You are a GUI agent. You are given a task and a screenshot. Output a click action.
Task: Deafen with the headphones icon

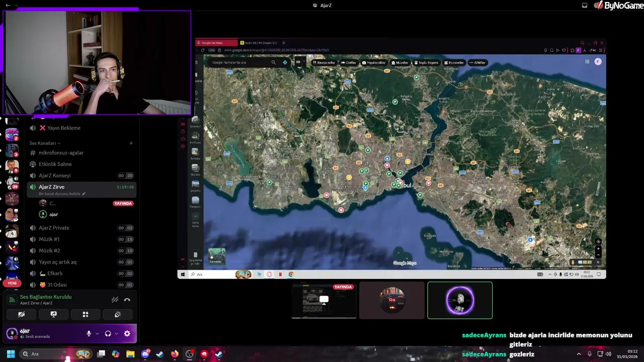pyautogui.click(x=108, y=333)
